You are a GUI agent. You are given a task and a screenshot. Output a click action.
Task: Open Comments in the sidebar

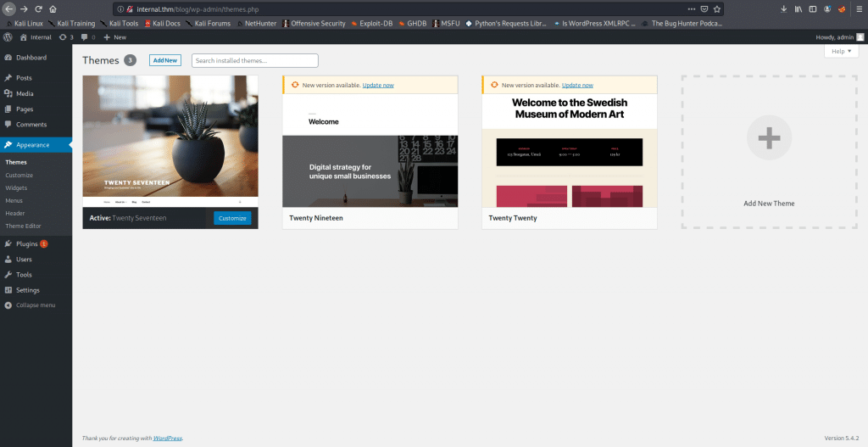pos(36,125)
